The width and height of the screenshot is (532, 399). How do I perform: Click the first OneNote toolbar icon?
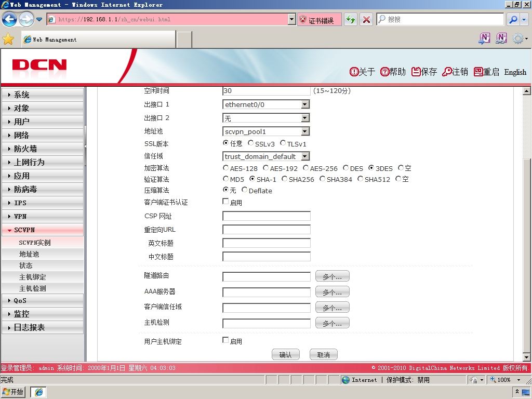[484, 38]
